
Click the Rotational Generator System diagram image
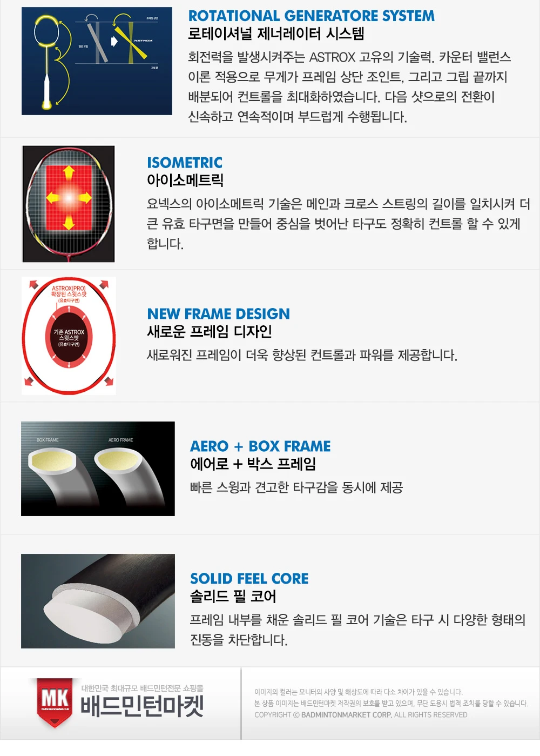(x=97, y=61)
